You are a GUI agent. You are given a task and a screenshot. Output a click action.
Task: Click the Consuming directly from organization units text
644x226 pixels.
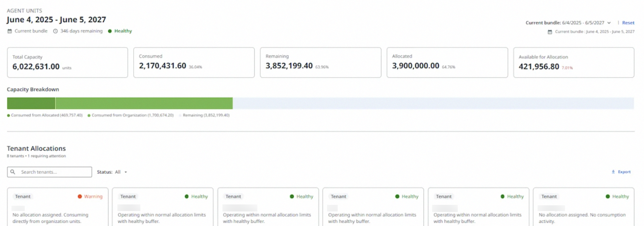click(x=50, y=218)
